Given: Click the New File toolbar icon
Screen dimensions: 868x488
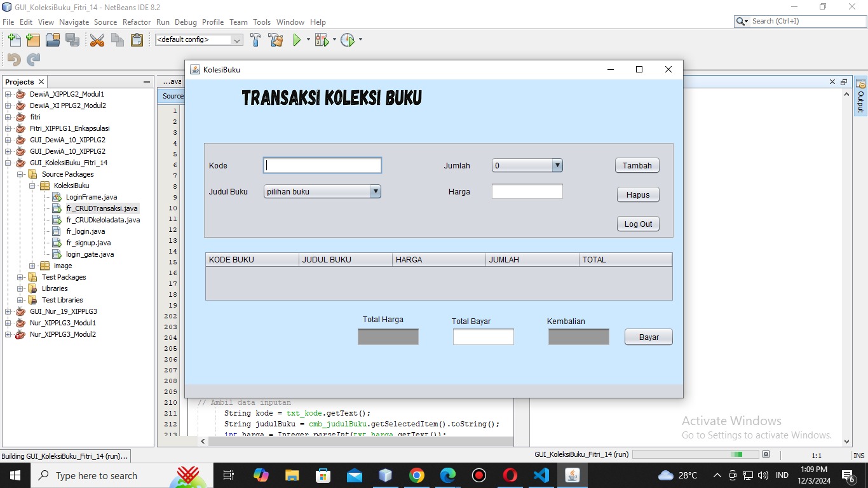Looking at the screenshot, I should [14, 39].
